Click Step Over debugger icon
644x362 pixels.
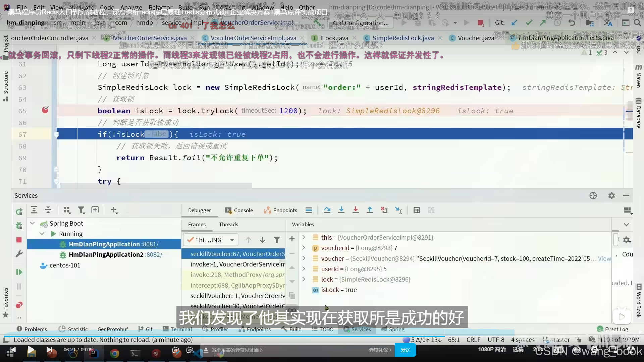[327, 210]
